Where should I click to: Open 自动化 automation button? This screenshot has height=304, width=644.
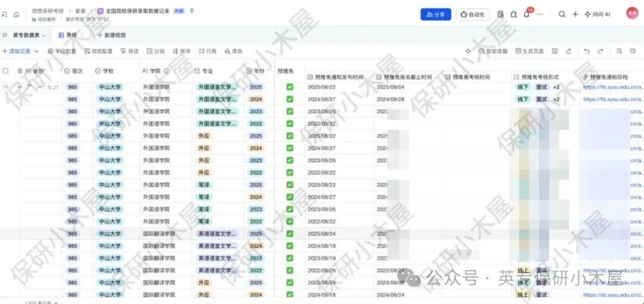point(473,14)
